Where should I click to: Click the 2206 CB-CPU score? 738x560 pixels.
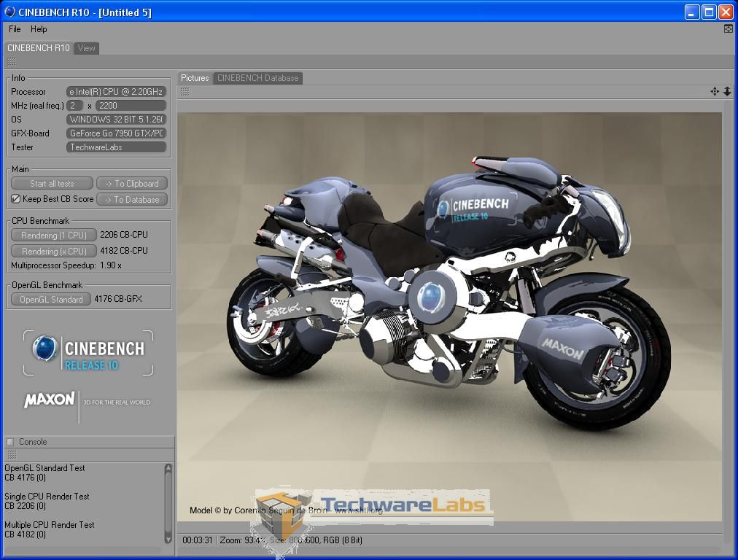(x=124, y=234)
